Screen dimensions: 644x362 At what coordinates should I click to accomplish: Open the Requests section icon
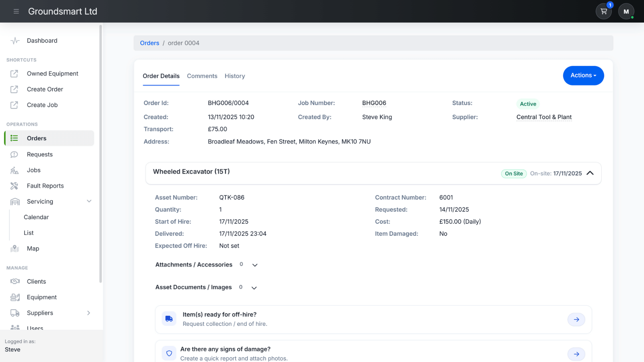[14, 154]
